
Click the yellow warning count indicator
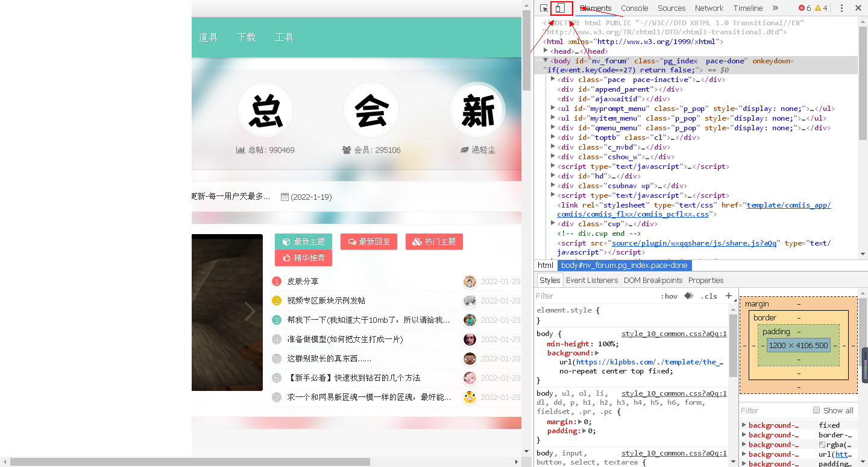coord(821,8)
